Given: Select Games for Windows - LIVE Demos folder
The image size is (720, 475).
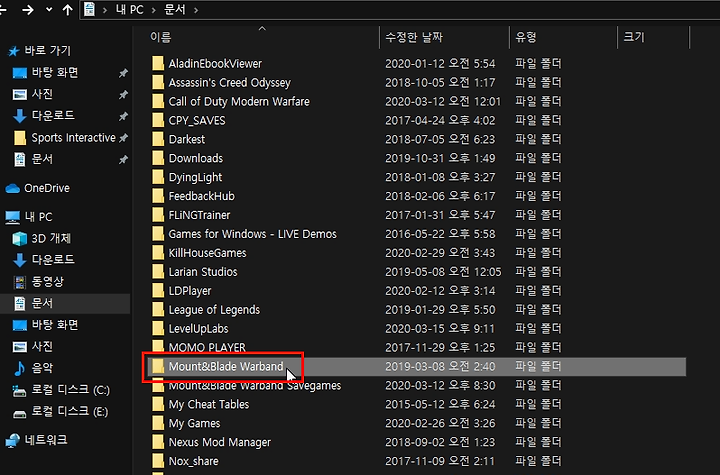Looking at the screenshot, I should point(253,234).
